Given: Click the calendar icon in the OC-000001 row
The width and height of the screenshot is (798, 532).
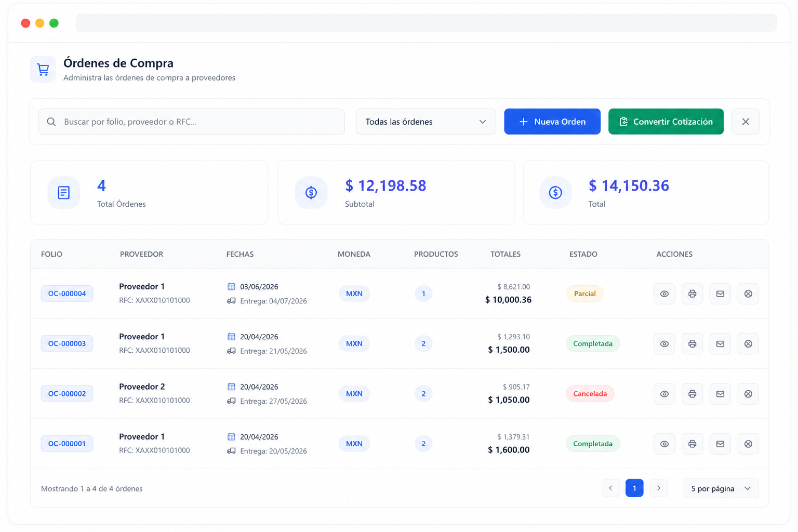Looking at the screenshot, I should [x=232, y=437].
